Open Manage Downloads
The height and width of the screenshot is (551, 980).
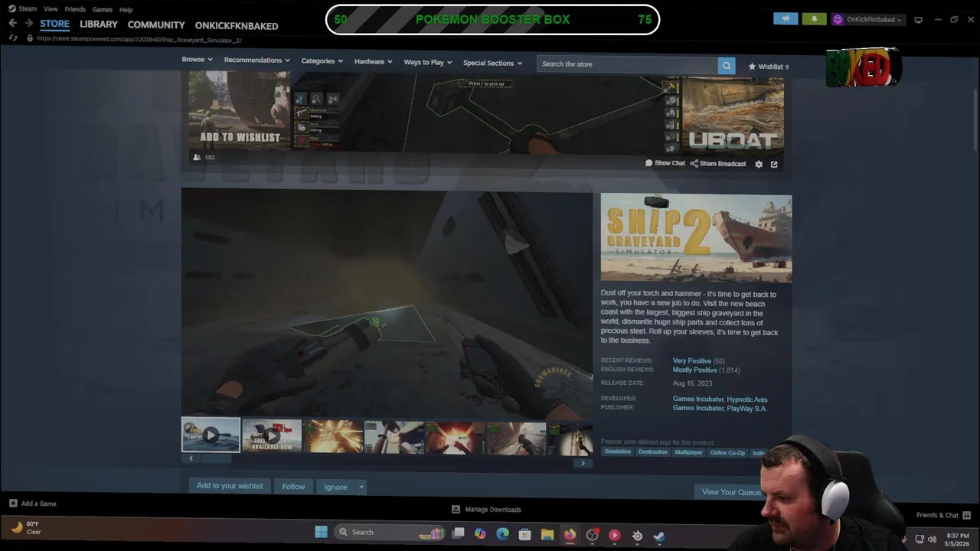(x=487, y=510)
